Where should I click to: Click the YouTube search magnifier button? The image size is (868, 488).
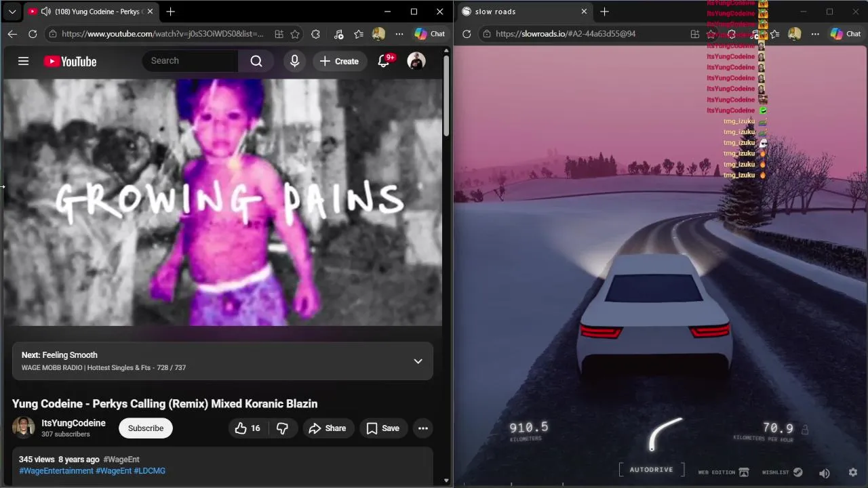(x=256, y=61)
